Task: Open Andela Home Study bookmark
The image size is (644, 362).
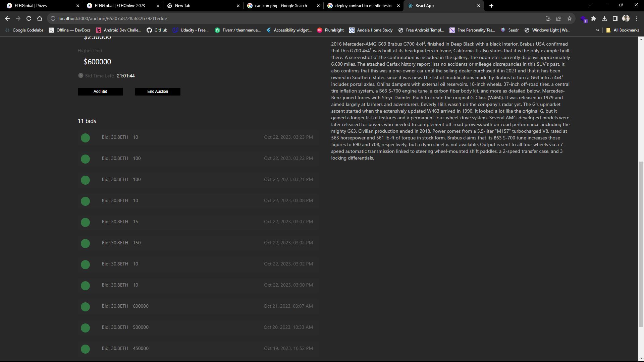Action: [371, 30]
